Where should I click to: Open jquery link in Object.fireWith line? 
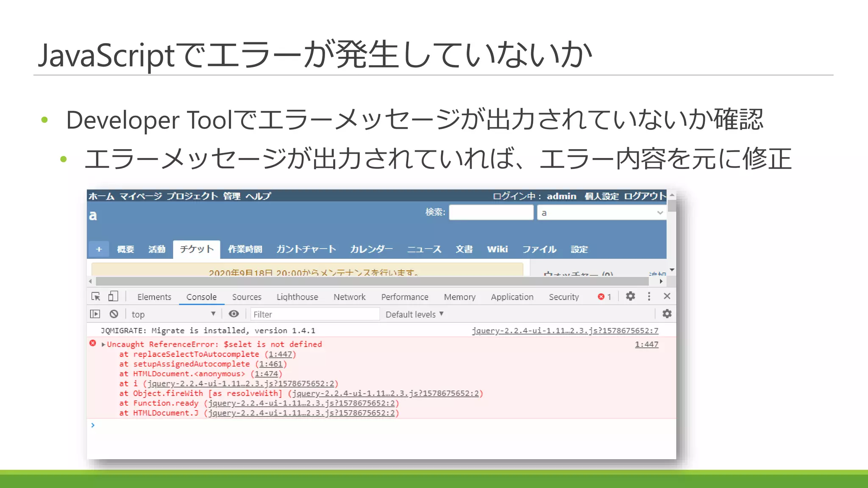click(x=386, y=394)
